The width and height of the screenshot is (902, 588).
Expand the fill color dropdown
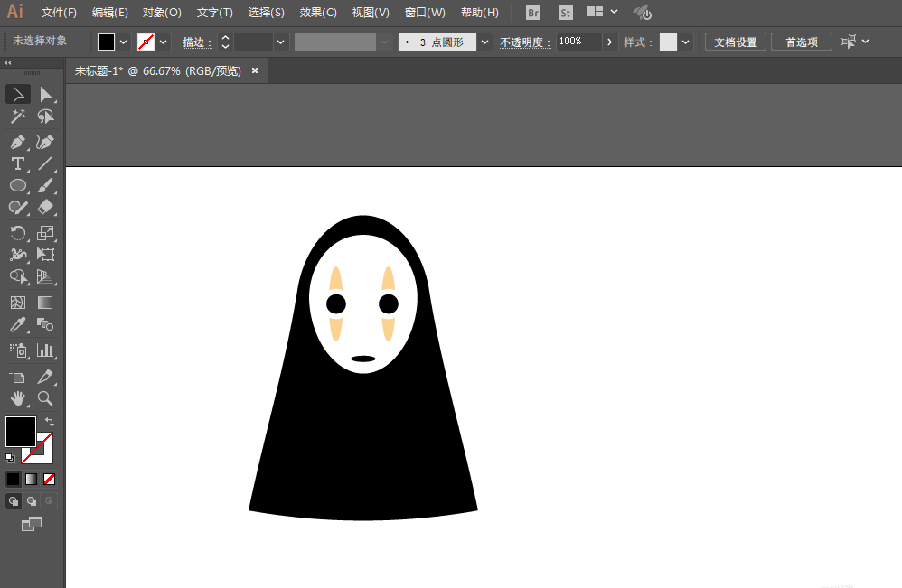(124, 42)
